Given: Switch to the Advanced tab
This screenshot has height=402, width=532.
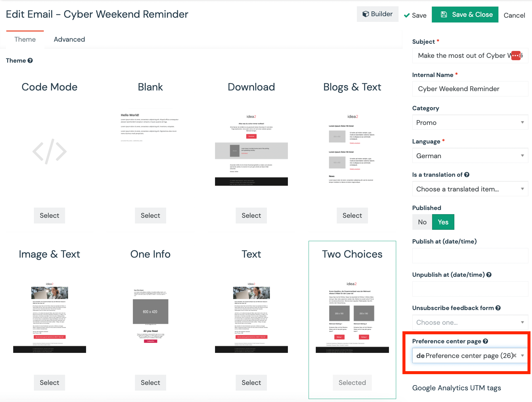Looking at the screenshot, I should pos(69,39).
